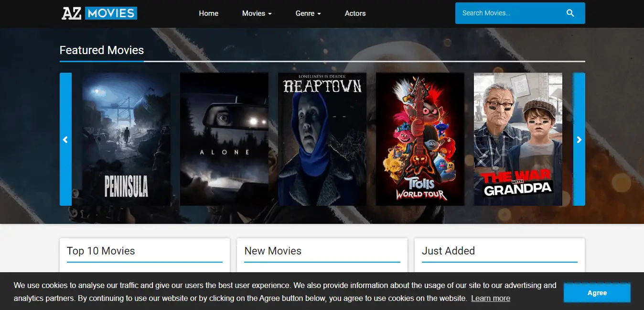Screen dimensions: 644x310
Task: Click the New Movies heading
Action: click(x=273, y=251)
